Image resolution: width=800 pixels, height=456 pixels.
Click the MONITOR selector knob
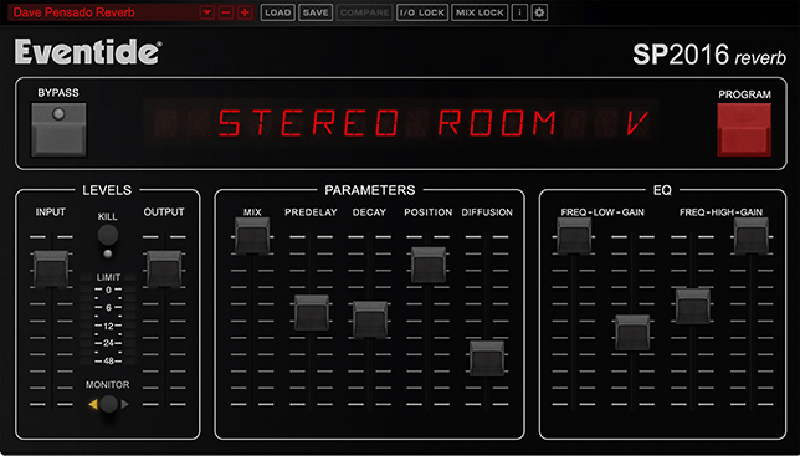click(x=109, y=404)
